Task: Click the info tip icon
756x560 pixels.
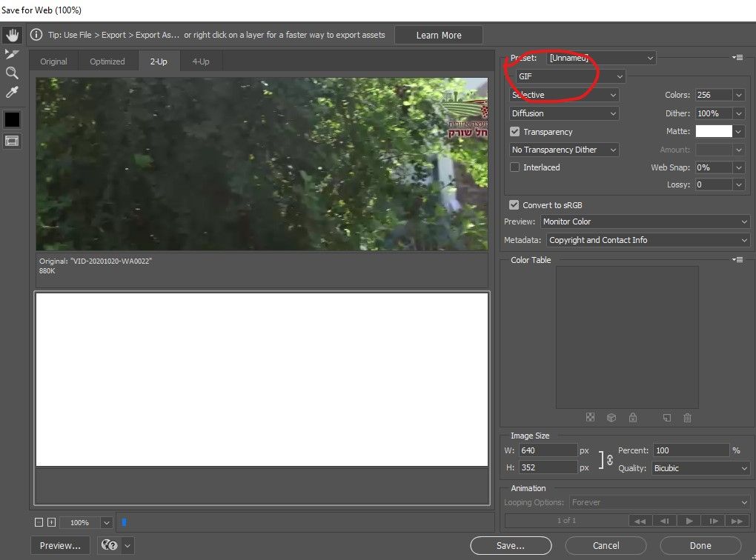Action: click(36, 35)
